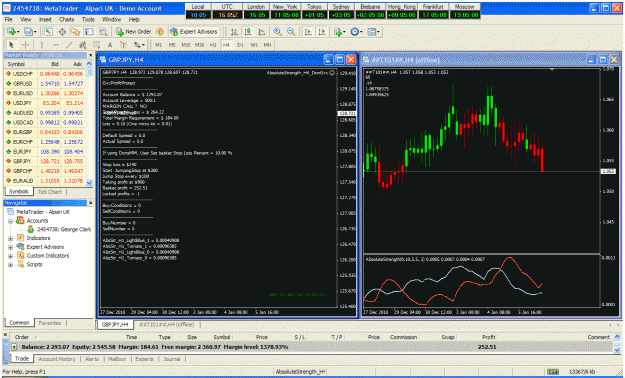625x378 pixels.
Task: Zoom in on the chart
Action: (277, 32)
